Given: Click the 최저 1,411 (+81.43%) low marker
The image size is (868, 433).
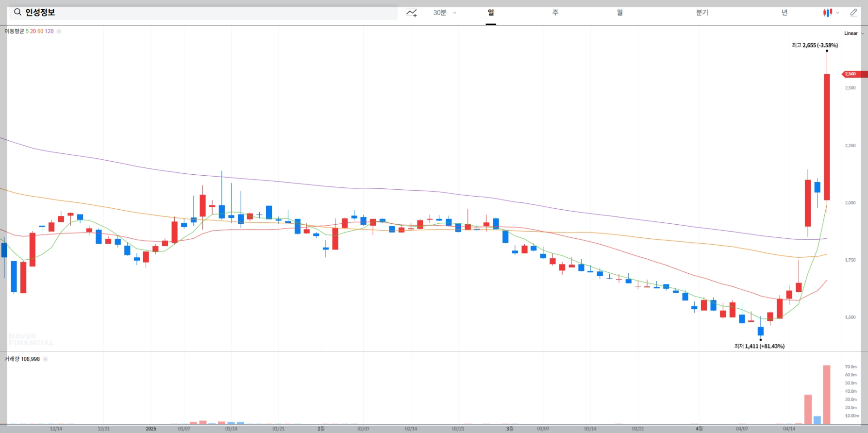Looking at the screenshot, I should tap(759, 346).
